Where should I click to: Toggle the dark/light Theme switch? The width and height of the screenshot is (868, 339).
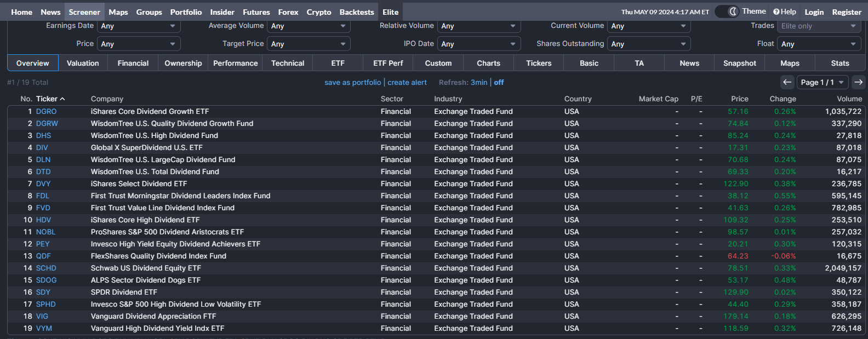pos(727,12)
